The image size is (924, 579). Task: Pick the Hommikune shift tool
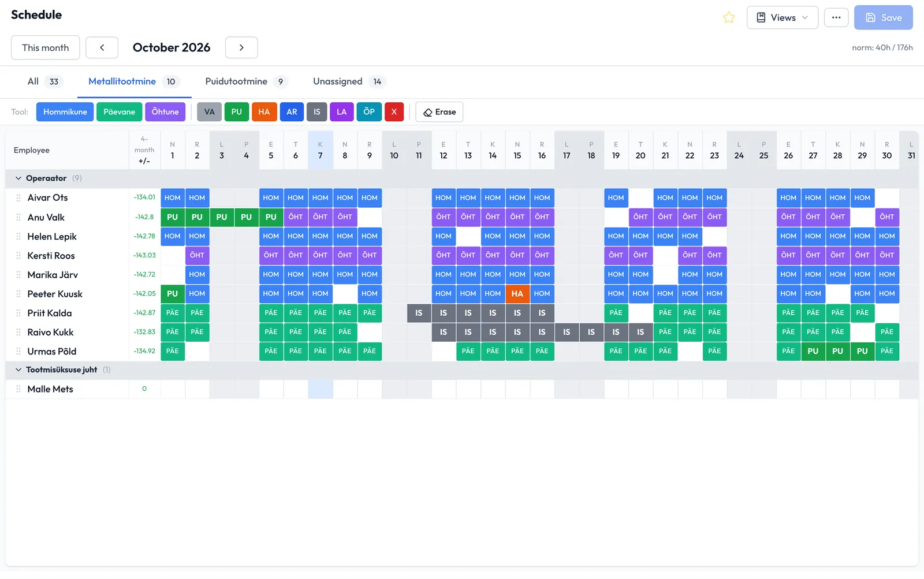pyautogui.click(x=65, y=112)
